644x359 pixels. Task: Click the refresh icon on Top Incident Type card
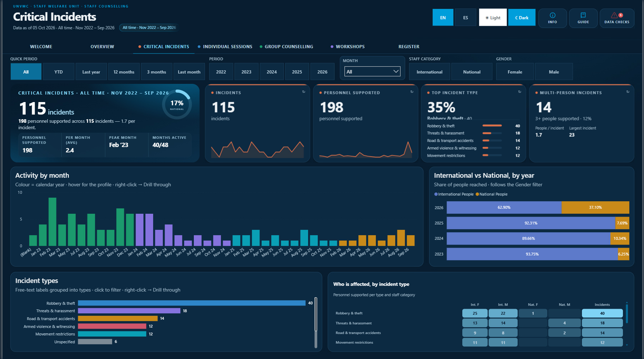pyautogui.click(x=520, y=92)
